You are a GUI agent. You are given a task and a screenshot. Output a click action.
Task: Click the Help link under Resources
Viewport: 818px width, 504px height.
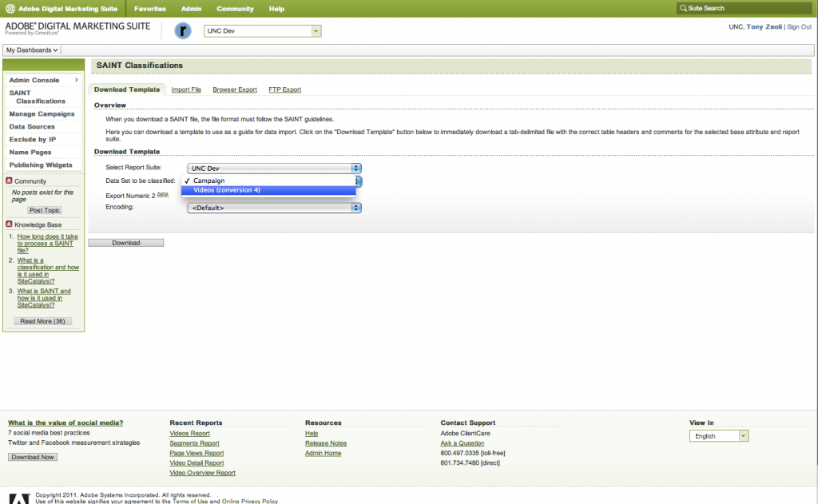[312, 434]
